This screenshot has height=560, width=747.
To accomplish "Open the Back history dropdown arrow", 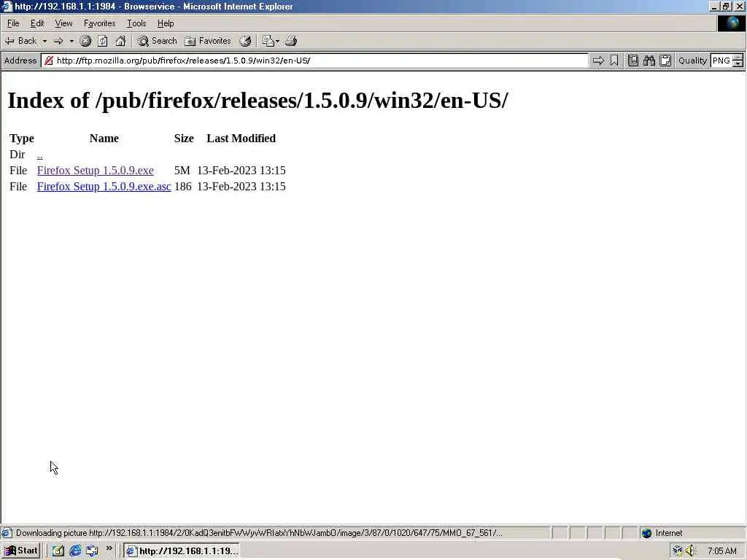I will (x=44, y=41).
